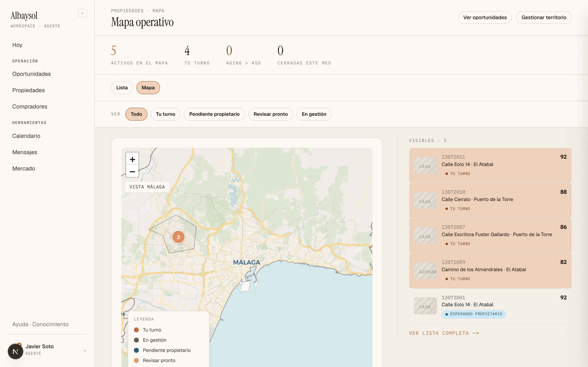This screenshot has width=588, height=367.
Task: Go to Calendario in the sidebar
Action: (x=26, y=136)
